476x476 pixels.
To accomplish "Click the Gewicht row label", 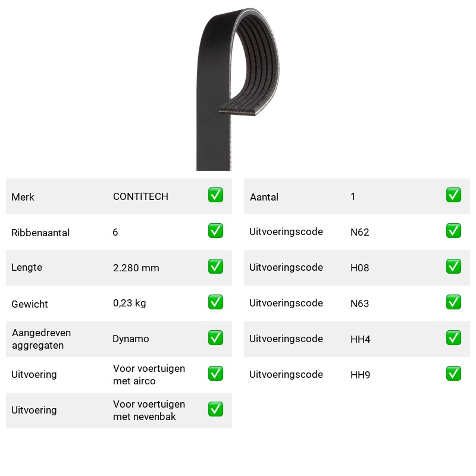I will [x=29, y=304].
